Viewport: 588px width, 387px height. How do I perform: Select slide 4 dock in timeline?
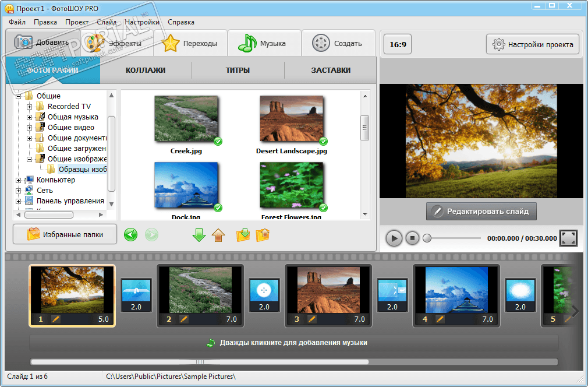456,295
